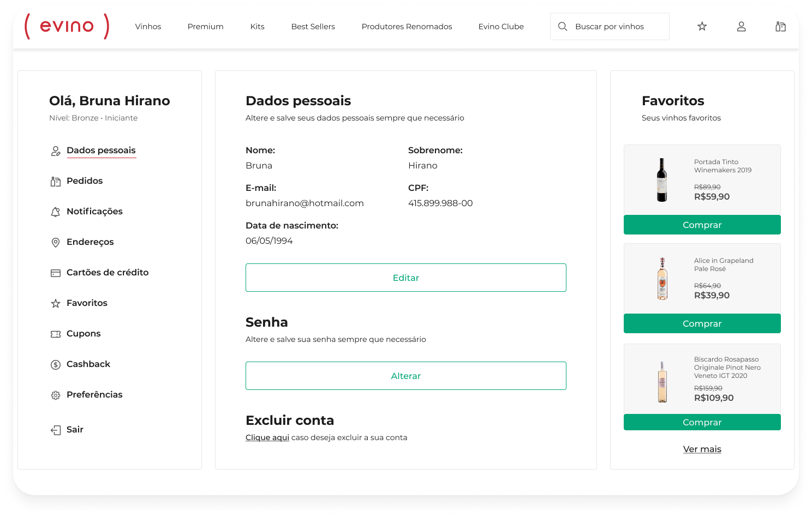Open the Kits menu

coord(258,26)
